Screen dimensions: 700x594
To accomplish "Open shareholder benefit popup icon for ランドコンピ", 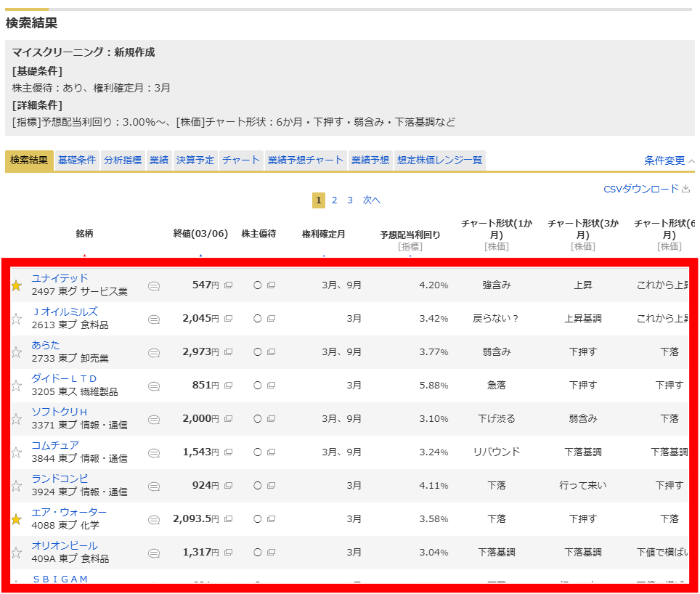I will coord(271,486).
